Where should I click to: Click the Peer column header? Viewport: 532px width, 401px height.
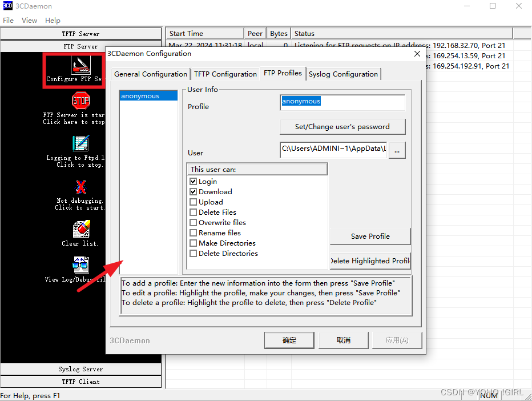point(255,34)
